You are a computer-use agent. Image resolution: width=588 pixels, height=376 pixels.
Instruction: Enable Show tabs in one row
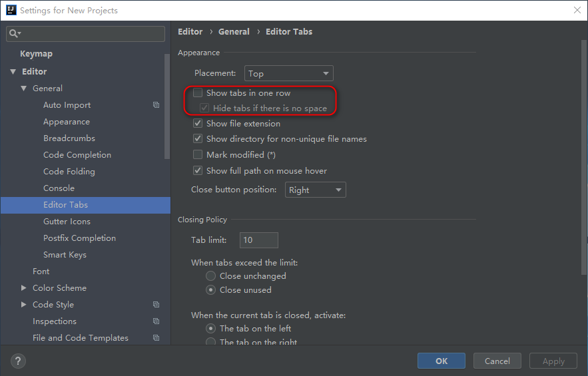198,93
